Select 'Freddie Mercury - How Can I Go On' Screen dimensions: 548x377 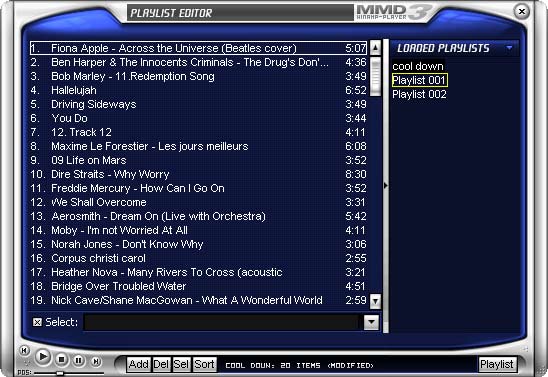(x=198, y=188)
